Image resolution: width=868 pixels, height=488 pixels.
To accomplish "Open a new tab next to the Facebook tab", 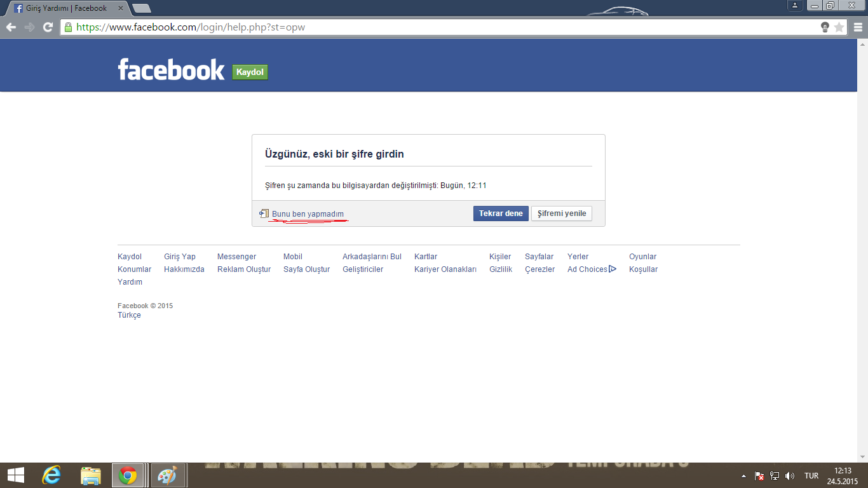I will point(141,8).
